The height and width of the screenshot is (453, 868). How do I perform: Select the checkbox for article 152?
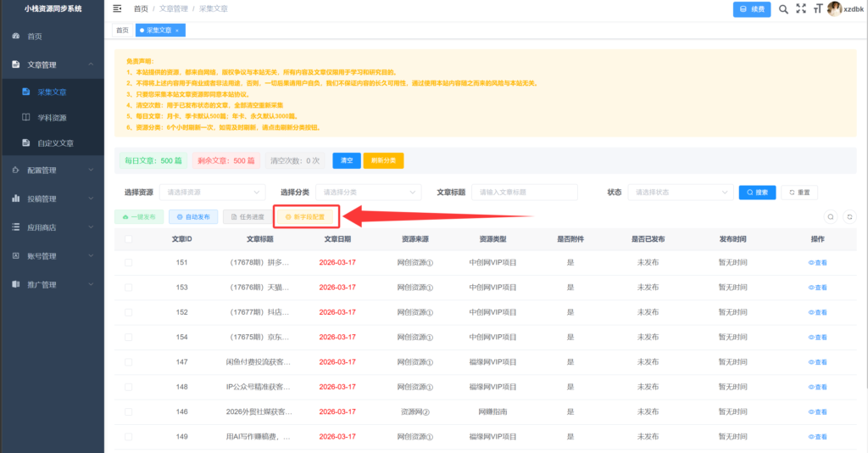pos(129,312)
